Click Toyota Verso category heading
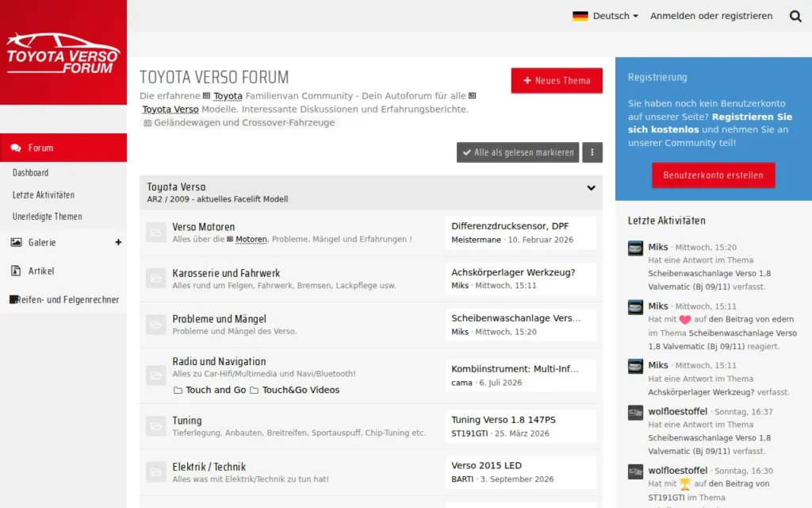Viewport: 812px width, 508px height. (176, 187)
